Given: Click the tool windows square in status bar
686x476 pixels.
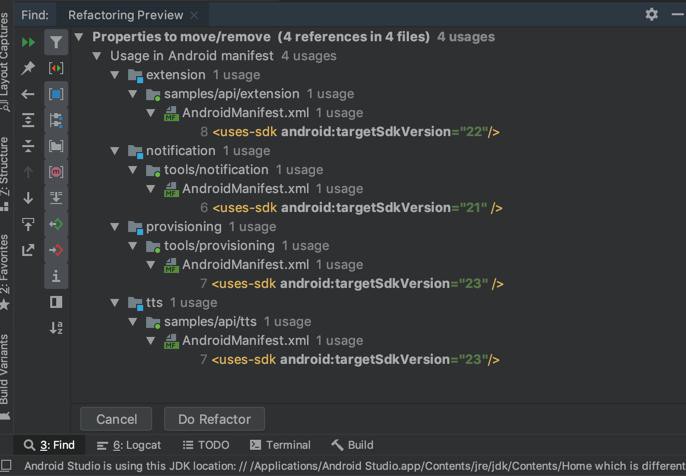Looking at the screenshot, I should coord(6,465).
